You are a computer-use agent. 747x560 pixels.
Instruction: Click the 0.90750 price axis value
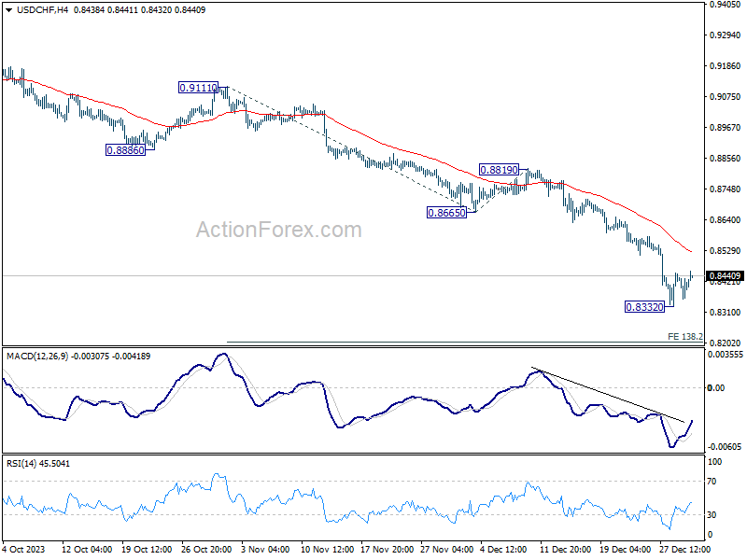725,97
